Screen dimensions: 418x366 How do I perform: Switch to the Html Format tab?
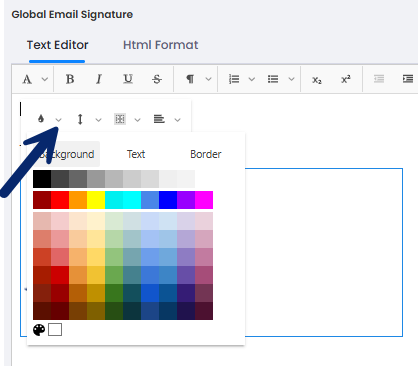click(161, 45)
